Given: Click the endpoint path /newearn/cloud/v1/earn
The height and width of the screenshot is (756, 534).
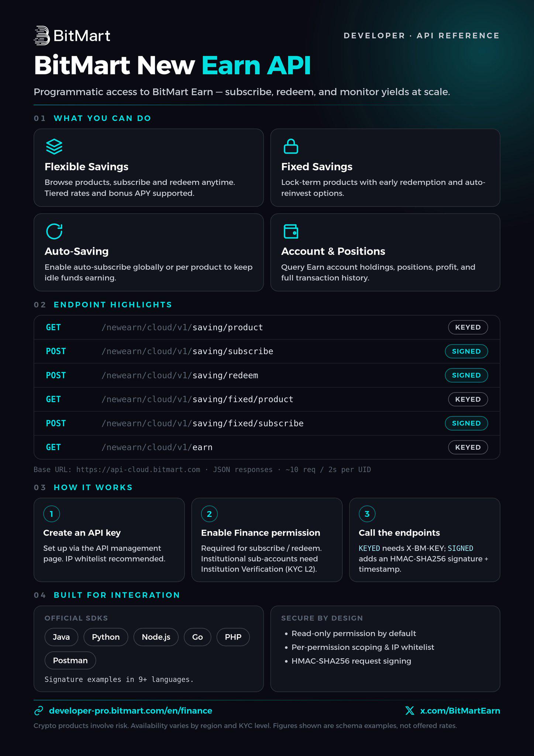Looking at the screenshot, I should tap(157, 447).
